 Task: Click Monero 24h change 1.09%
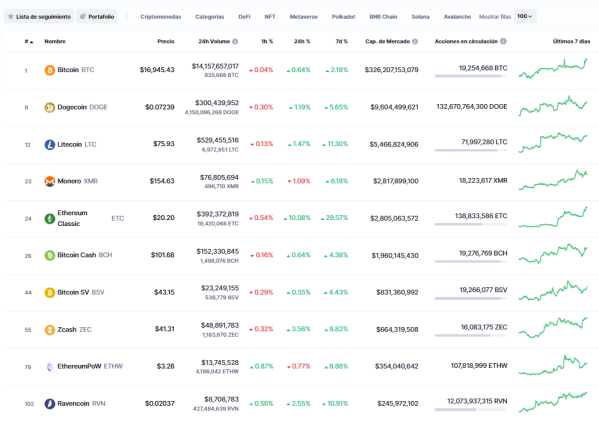[299, 181]
